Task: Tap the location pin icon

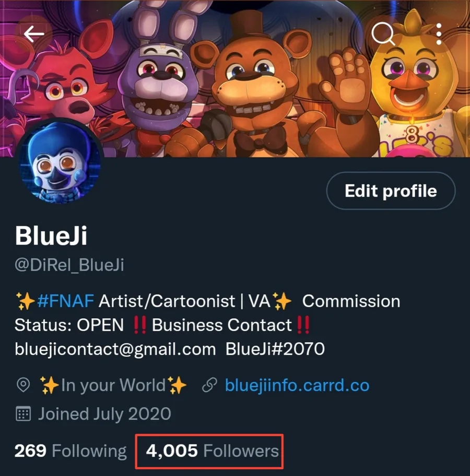Action: [23, 385]
